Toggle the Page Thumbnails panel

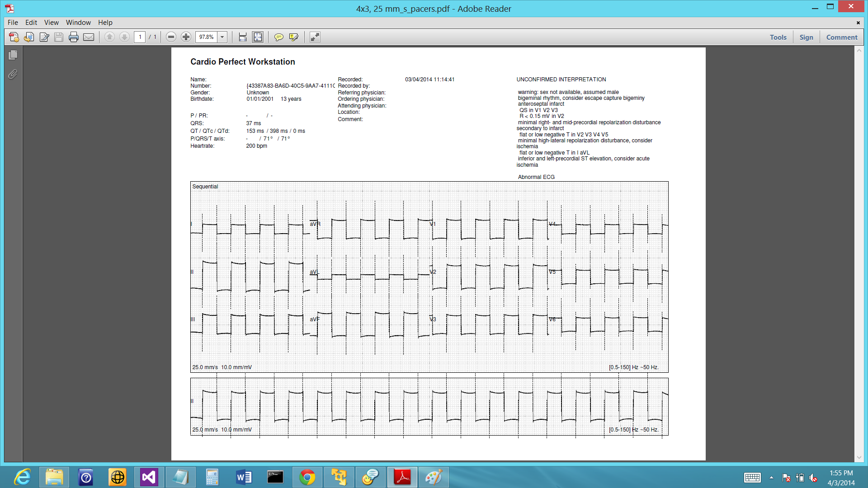[x=13, y=55]
